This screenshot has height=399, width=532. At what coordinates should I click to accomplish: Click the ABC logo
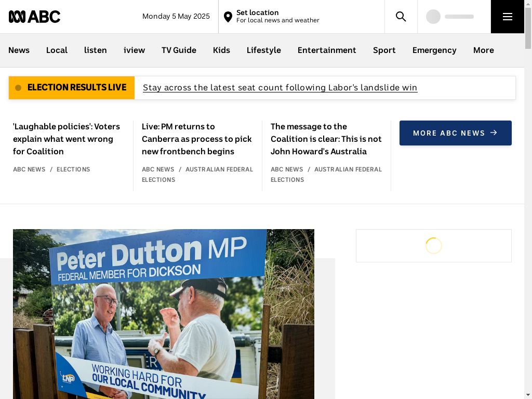[35, 17]
